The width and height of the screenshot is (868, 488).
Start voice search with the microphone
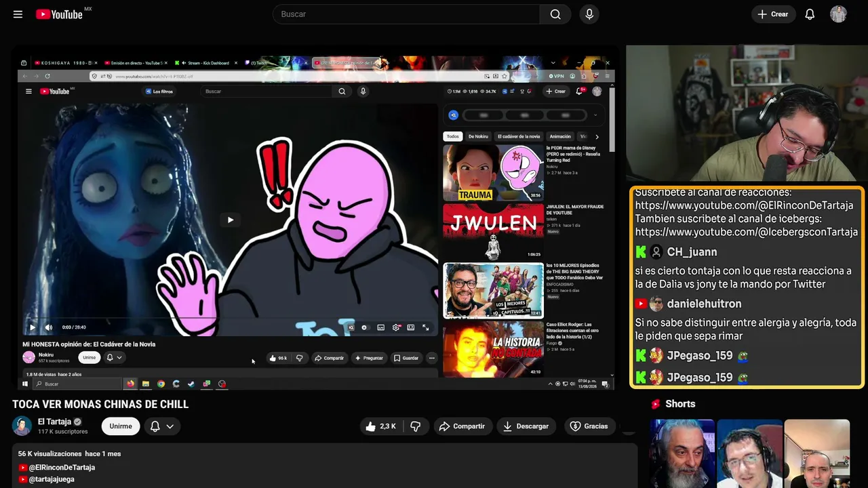(589, 14)
